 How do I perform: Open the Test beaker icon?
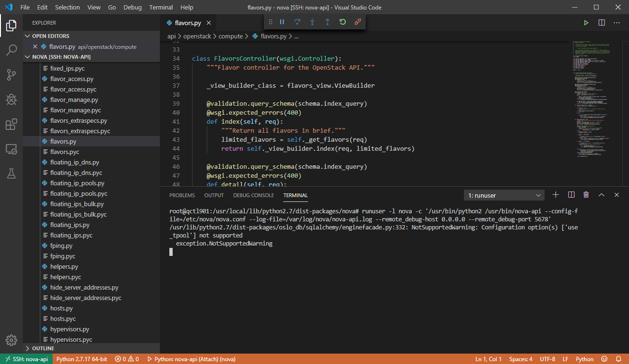[x=11, y=173]
